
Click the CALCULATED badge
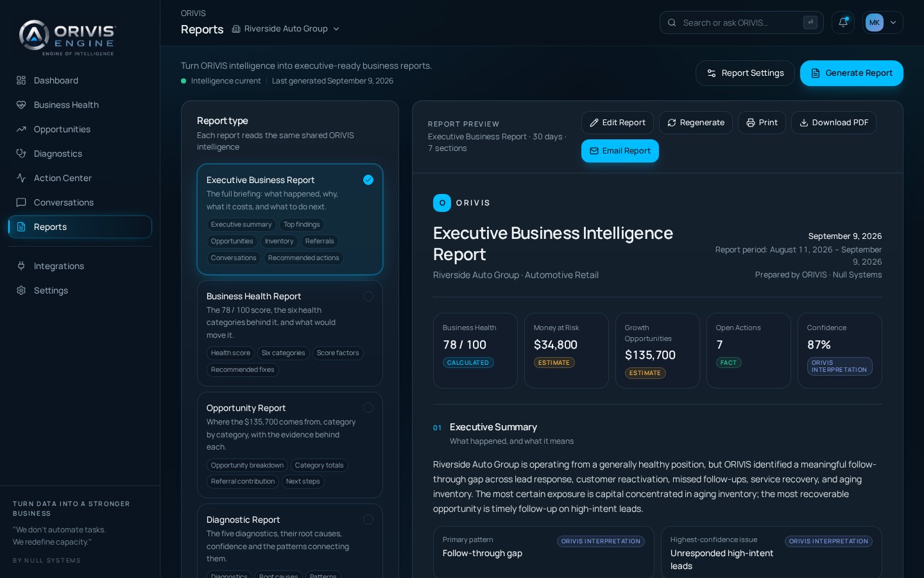[468, 363]
